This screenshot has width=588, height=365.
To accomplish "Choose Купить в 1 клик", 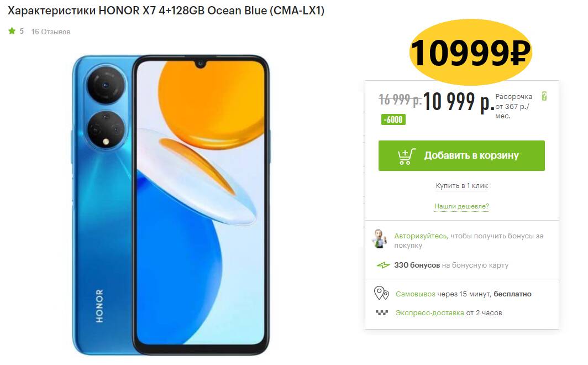I will click(461, 186).
